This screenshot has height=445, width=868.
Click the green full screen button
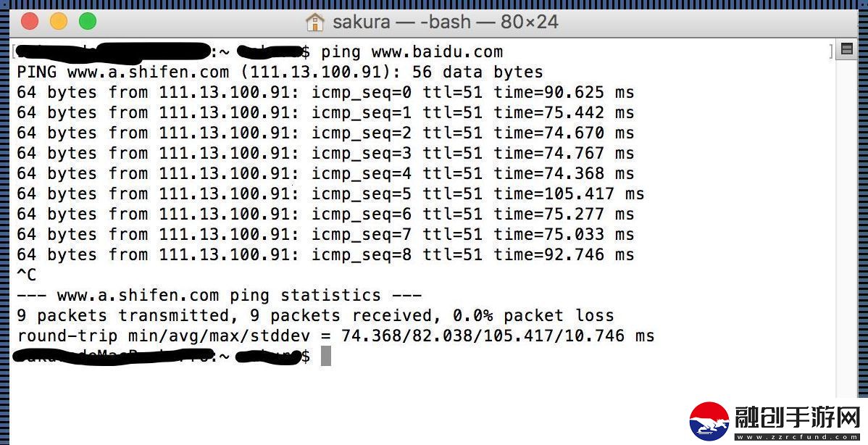click(x=88, y=22)
